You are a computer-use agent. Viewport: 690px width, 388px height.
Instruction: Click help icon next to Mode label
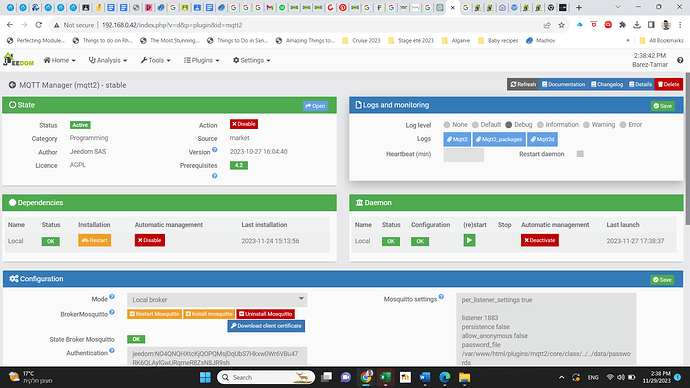tap(112, 297)
